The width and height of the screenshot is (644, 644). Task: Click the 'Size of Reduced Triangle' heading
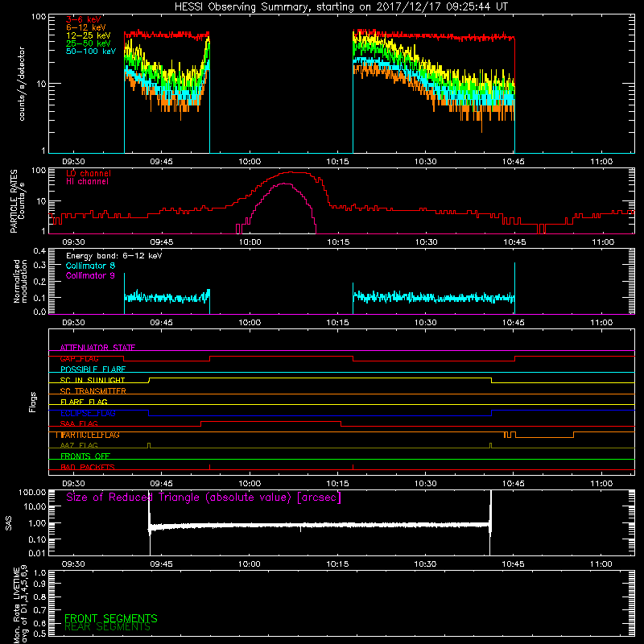tap(204, 497)
